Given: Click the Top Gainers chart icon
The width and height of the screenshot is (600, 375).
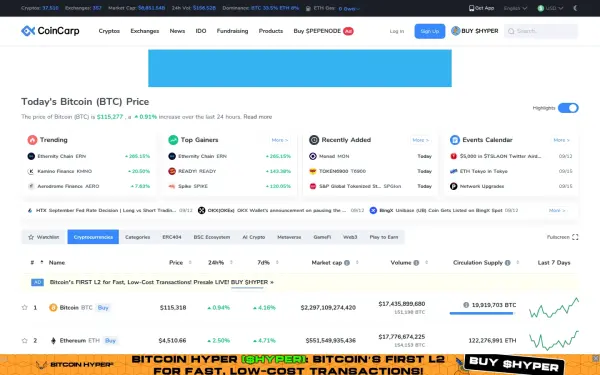Looking at the screenshot, I should click(173, 140).
